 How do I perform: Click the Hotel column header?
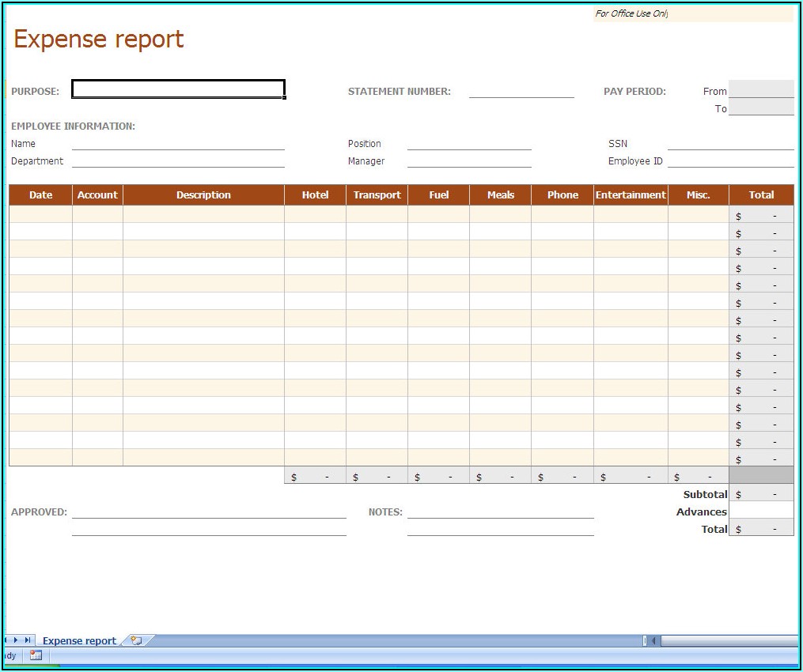[315, 195]
